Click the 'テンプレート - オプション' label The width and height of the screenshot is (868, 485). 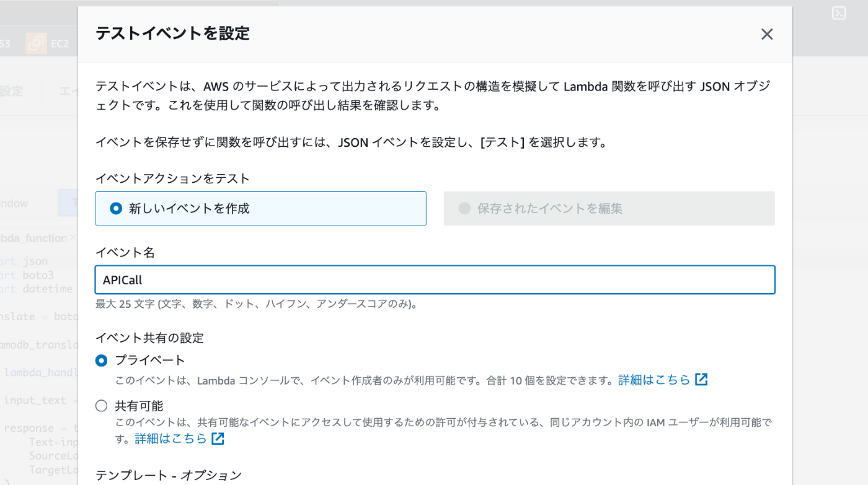click(169, 475)
